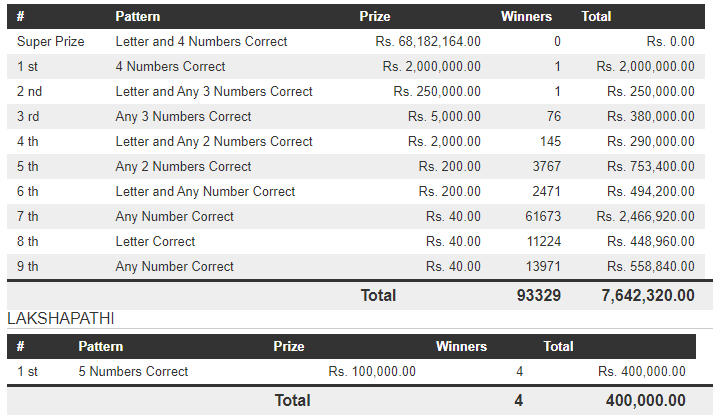Image resolution: width=713 pixels, height=416 pixels.
Task: Click the 61673 winners value
Action: (540, 217)
